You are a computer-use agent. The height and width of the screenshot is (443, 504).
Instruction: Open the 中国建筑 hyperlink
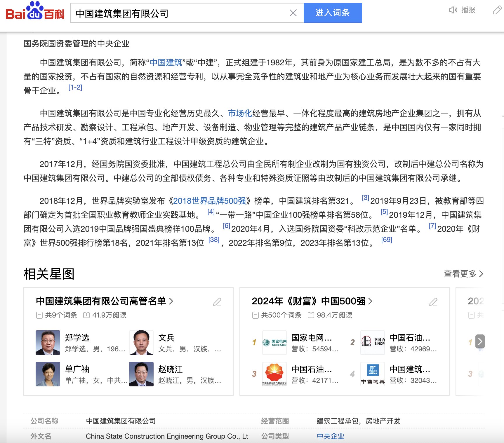coord(166,62)
